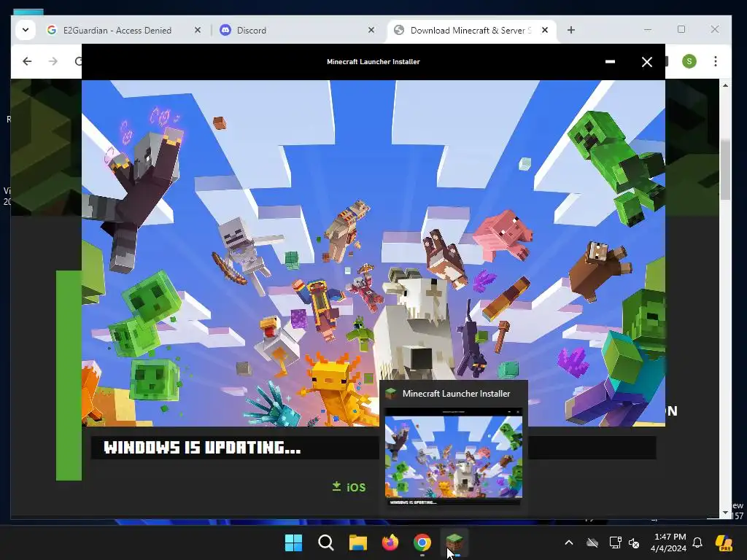Click the Minecraft Launcher Installer preview title

click(x=456, y=393)
